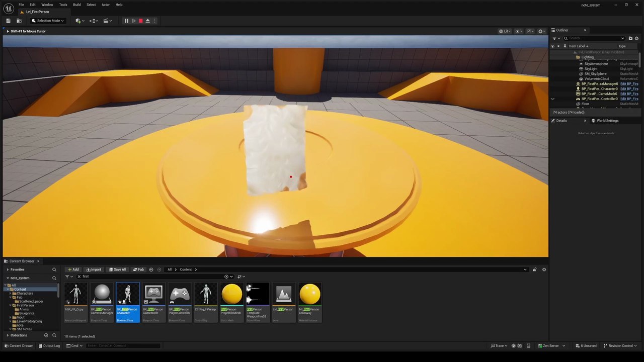This screenshot has height=362, width=644.
Task: Click the Unreal Engine logo icon
Action: (9, 8)
